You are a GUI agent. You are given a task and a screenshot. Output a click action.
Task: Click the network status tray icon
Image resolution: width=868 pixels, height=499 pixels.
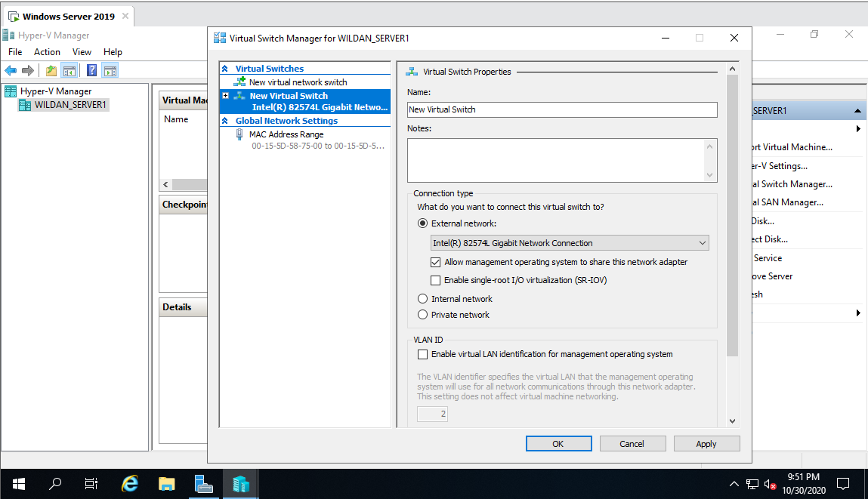coord(752,485)
